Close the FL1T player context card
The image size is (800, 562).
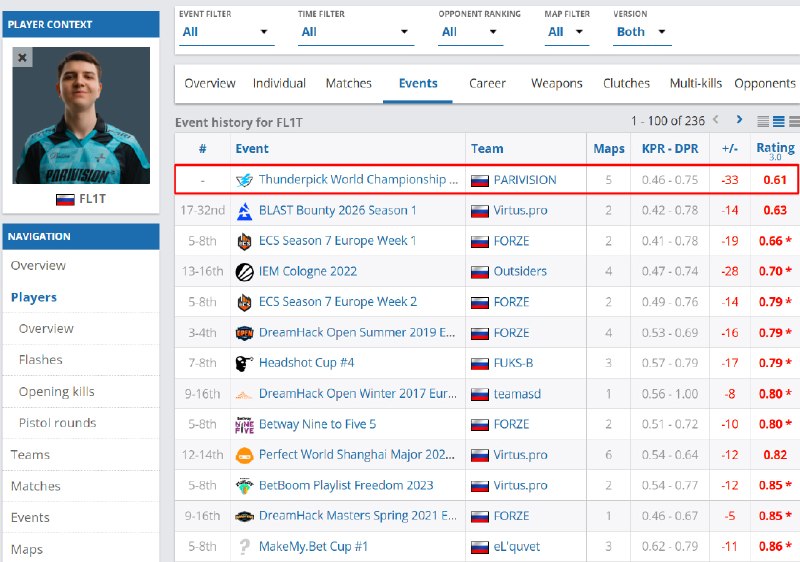(x=22, y=57)
